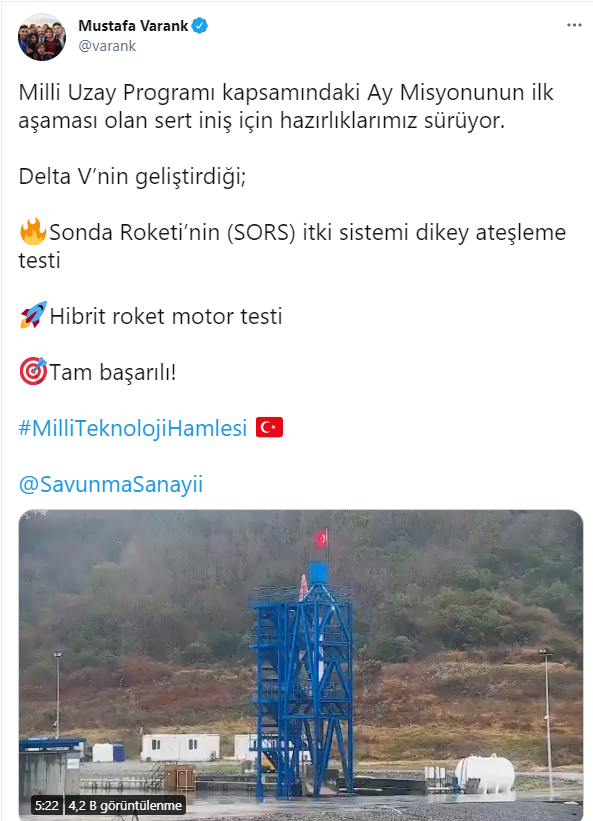
Task: Click the rocket emoji before Hibrit
Action: (x=33, y=315)
